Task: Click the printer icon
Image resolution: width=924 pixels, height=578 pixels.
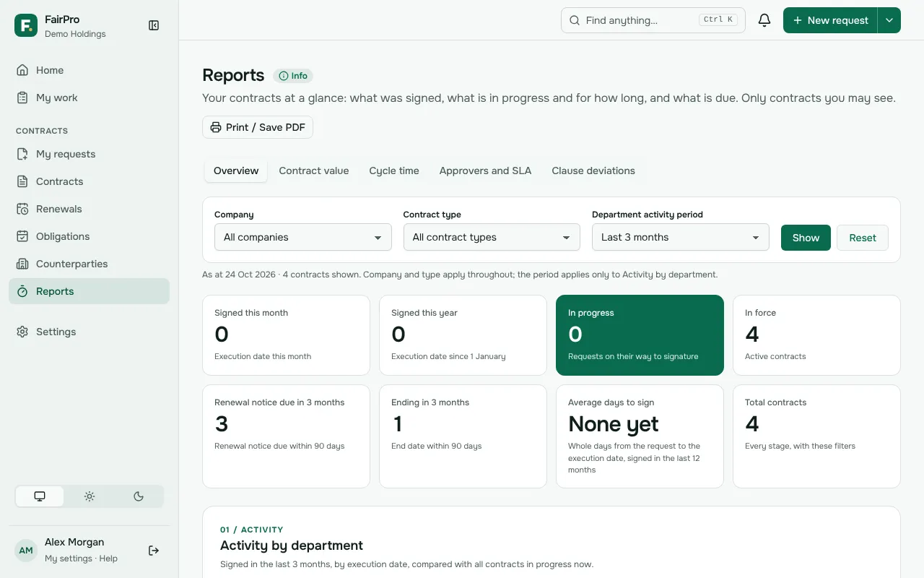Action: [x=216, y=127]
